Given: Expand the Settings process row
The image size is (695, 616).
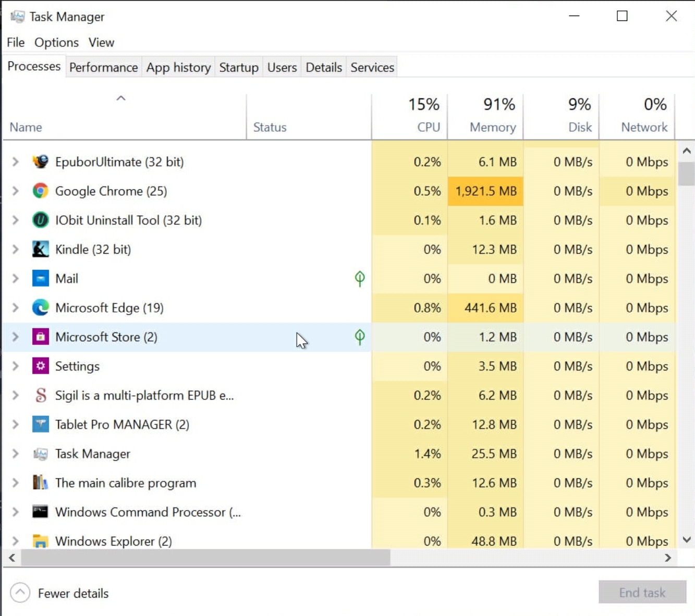Looking at the screenshot, I should pyautogui.click(x=15, y=366).
